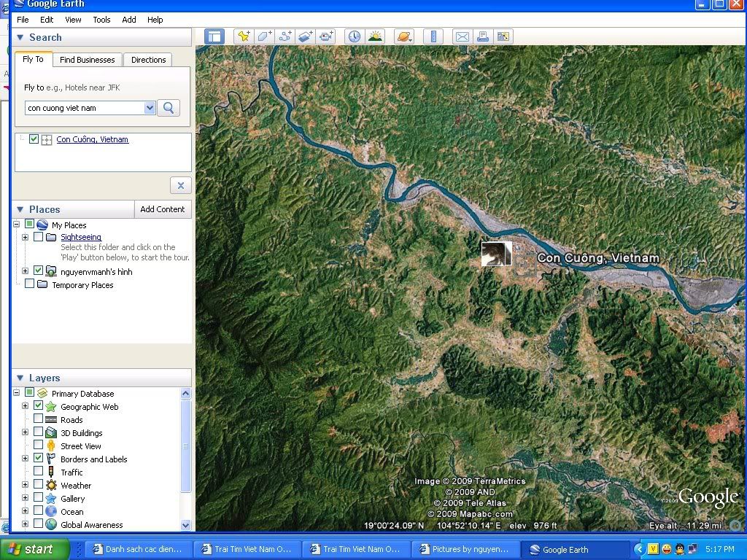This screenshot has height=560, width=747.
Task: Click the Gallery star icon
Action: [x=51, y=499]
